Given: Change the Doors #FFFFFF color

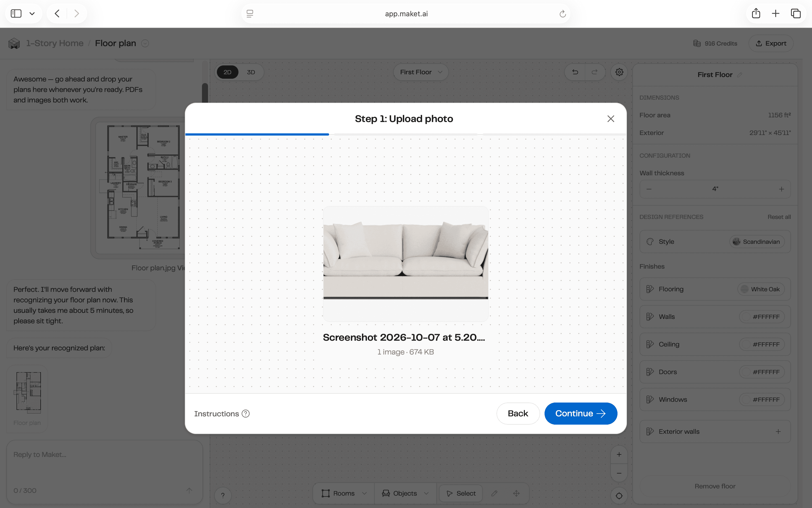Looking at the screenshot, I should click(x=761, y=372).
